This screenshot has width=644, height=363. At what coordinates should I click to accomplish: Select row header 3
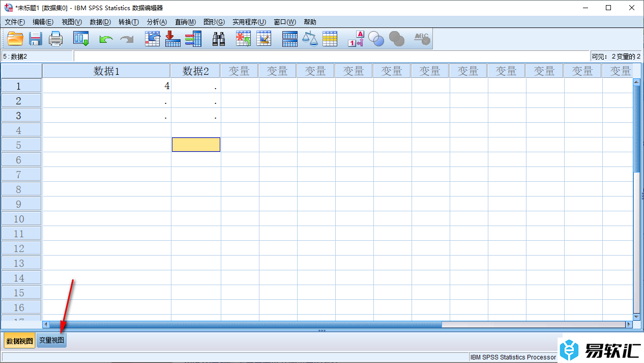21,115
